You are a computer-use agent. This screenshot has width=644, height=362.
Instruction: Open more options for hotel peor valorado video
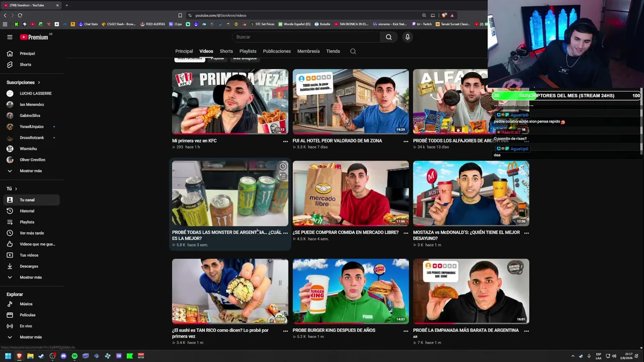(x=406, y=141)
